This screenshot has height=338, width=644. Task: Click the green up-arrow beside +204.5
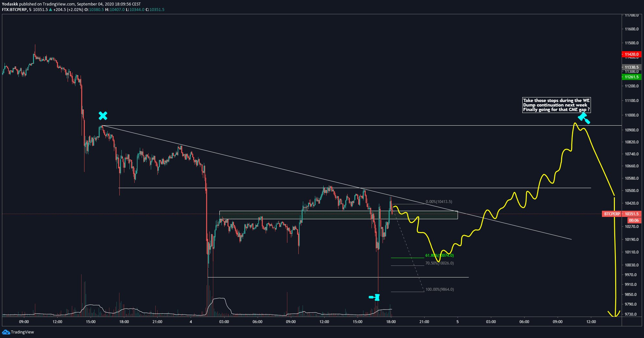tap(50, 10)
